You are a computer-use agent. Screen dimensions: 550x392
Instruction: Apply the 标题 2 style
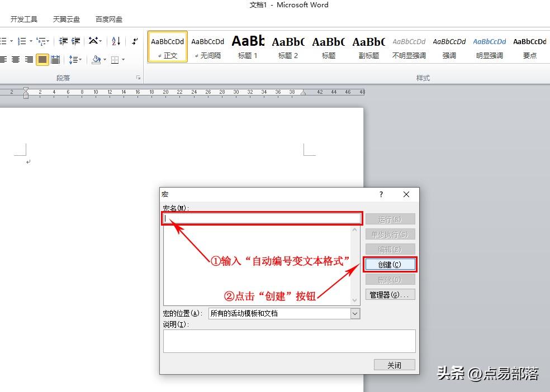point(288,47)
